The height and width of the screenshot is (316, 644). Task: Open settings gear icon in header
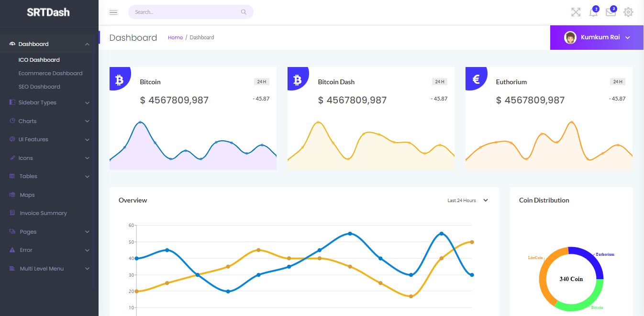tap(628, 12)
